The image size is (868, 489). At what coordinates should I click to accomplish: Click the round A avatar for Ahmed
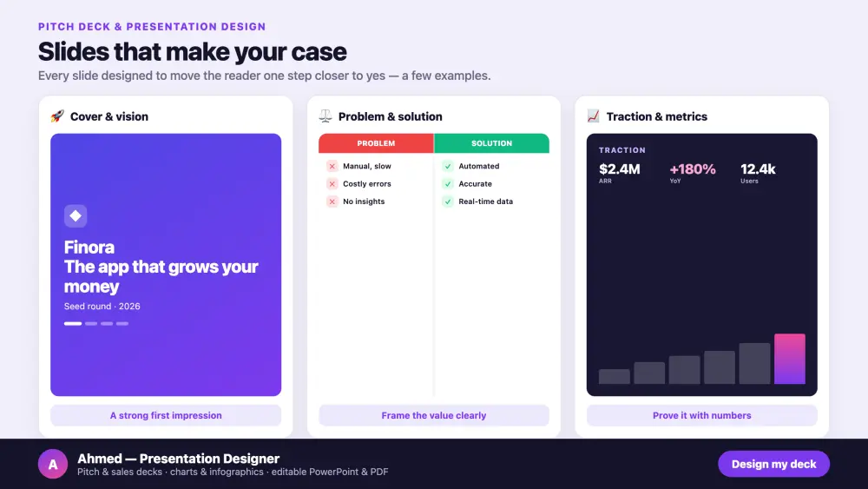tap(53, 464)
